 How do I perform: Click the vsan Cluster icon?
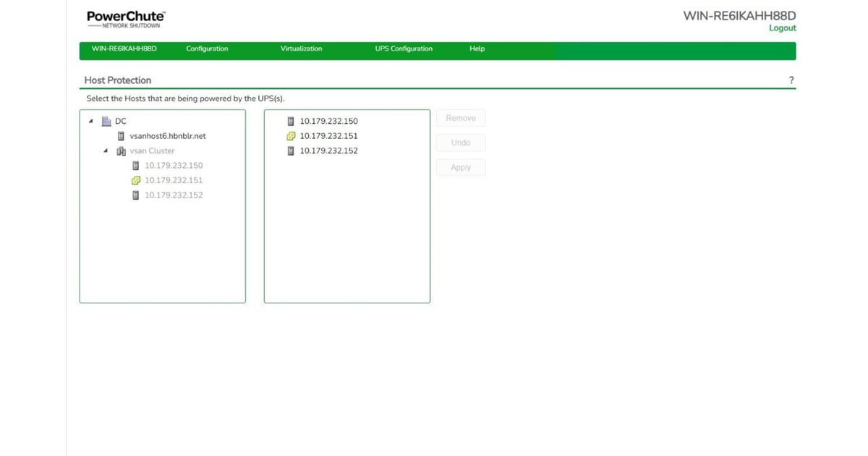click(x=122, y=151)
